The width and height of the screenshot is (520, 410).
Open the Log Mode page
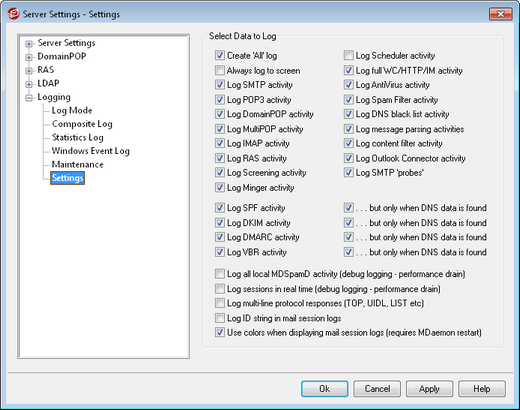(x=72, y=110)
